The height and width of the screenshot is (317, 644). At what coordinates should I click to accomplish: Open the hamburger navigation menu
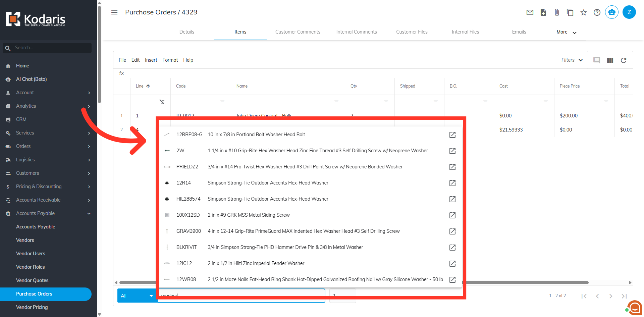tap(114, 12)
